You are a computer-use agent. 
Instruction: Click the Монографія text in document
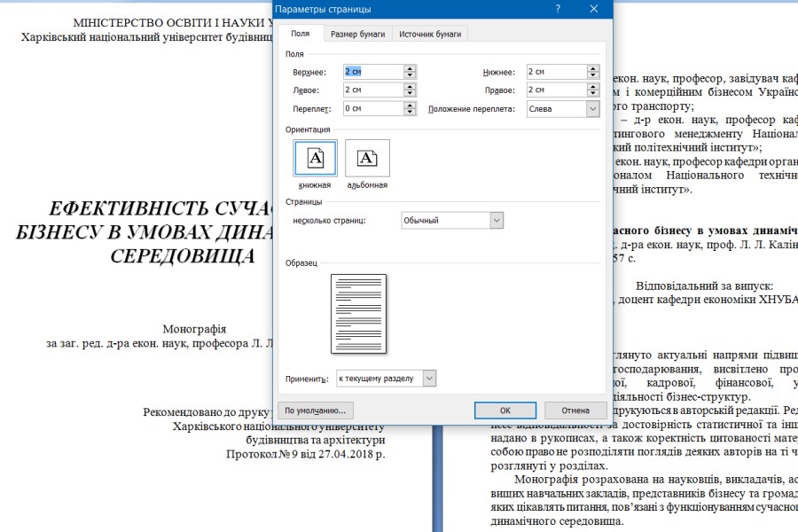pos(194,329)
